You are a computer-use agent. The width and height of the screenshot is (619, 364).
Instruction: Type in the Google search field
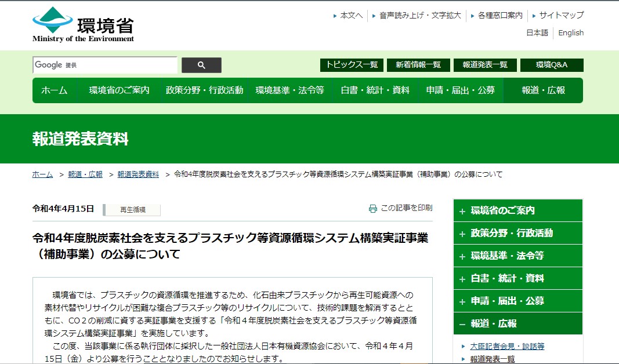tap(105, 65)
